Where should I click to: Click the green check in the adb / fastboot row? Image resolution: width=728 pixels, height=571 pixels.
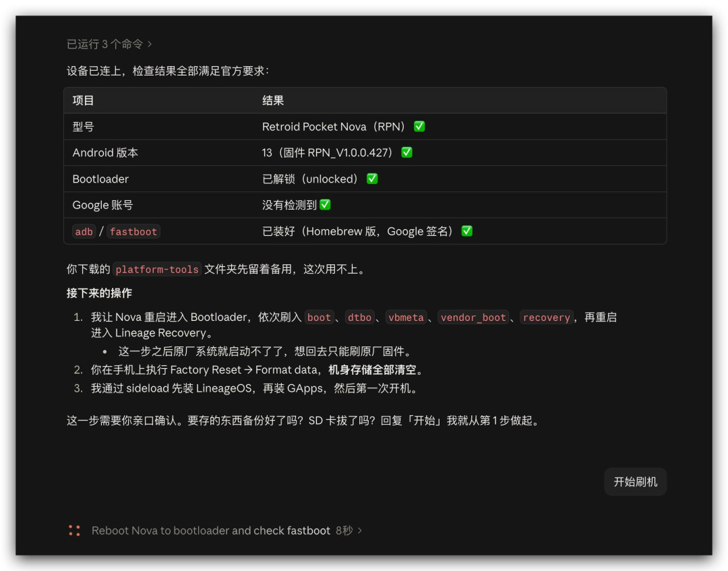pos(466,231)
